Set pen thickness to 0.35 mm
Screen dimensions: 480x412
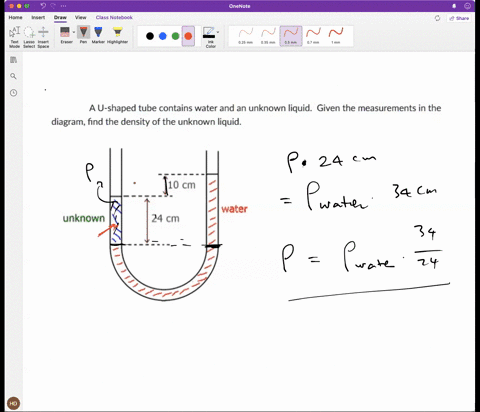pyautogui.click(x=268, y=36)
